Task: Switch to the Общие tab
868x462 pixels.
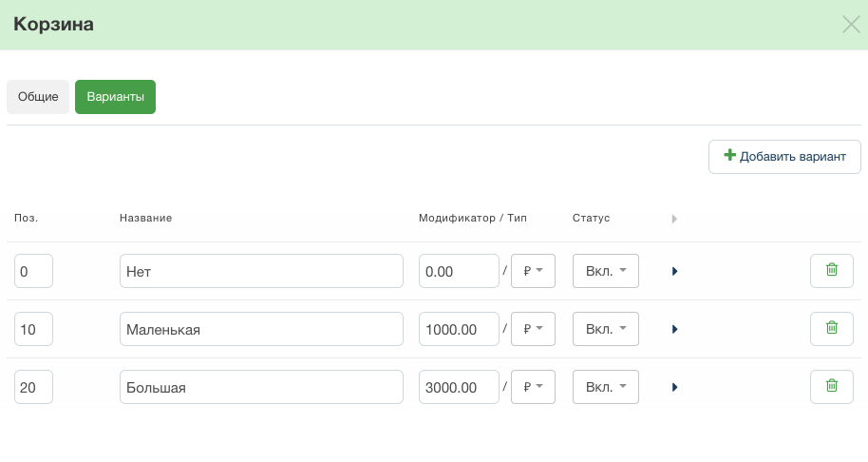Action: [x=38, y=97]
